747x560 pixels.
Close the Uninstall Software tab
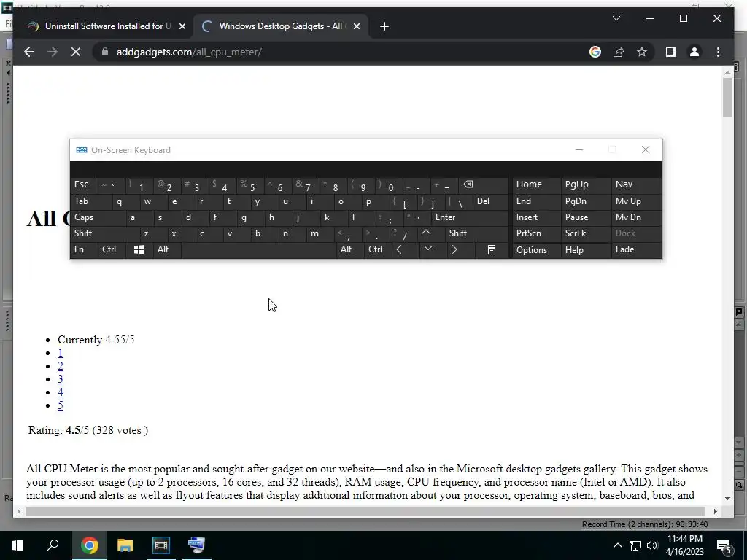(x=182, y=26)
